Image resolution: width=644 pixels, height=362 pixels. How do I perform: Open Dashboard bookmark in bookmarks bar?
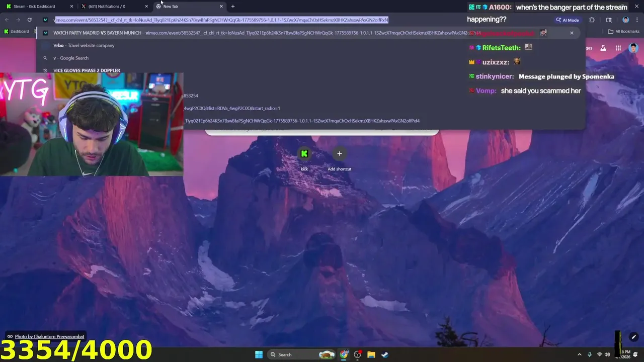click(17, 32)
